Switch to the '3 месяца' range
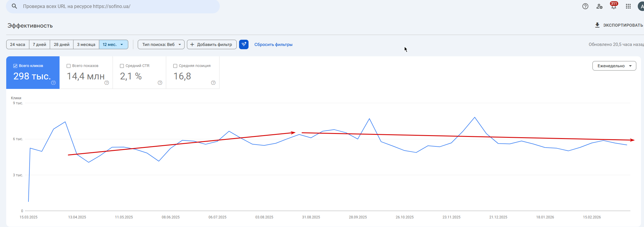Image resolution: width=644 pixels, height=227 pixels. [x=86, y=44]
